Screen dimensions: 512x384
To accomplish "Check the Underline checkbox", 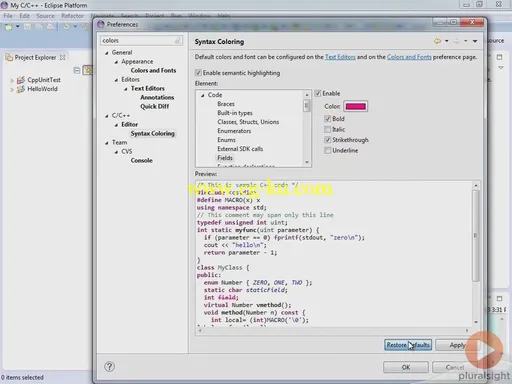I will pos(327,151).
